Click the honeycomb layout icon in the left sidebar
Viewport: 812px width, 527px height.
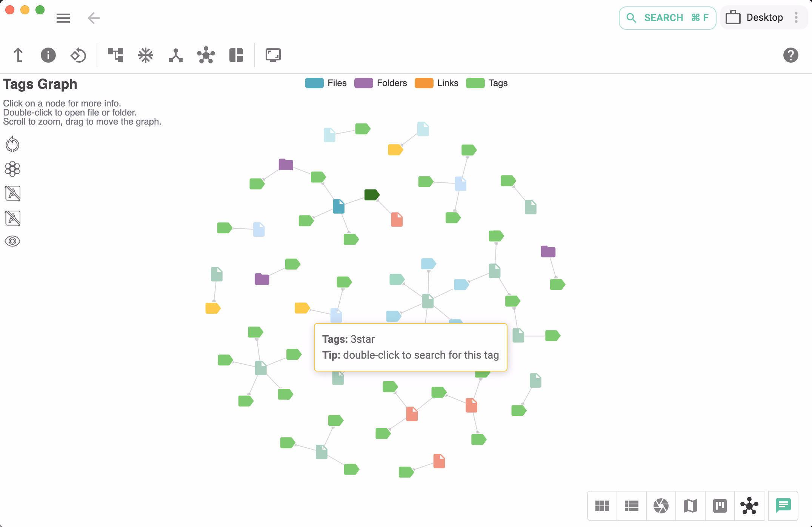click(12, 169)
